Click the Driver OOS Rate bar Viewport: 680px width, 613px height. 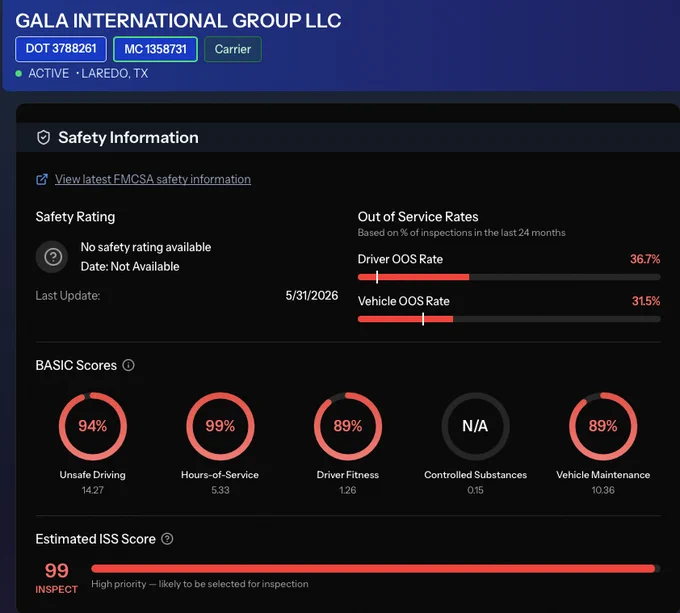point(509,277)
